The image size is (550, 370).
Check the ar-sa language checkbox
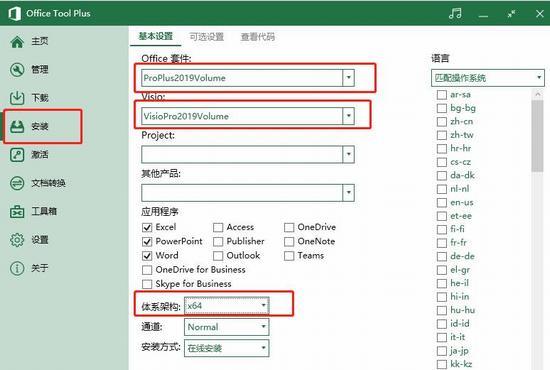click(x=442, y=95)
